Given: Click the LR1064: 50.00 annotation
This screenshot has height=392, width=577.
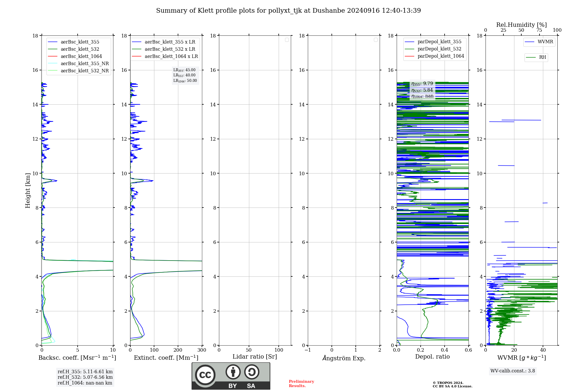Looking at the screenshot, I should click(x=185, y=81).
